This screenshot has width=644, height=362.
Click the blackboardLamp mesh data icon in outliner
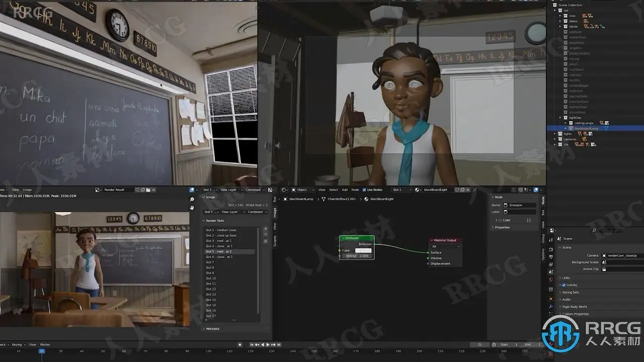(x=606, y=128)
